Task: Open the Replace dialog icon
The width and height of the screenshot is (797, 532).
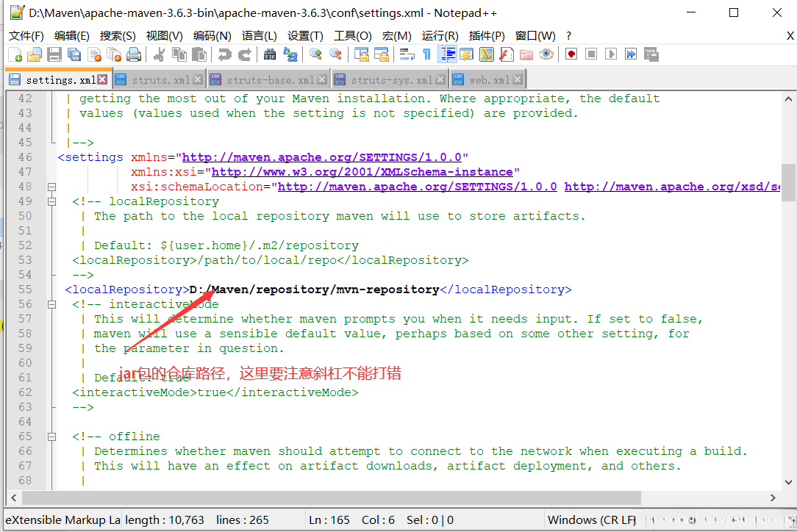Action: pos(290,54)
